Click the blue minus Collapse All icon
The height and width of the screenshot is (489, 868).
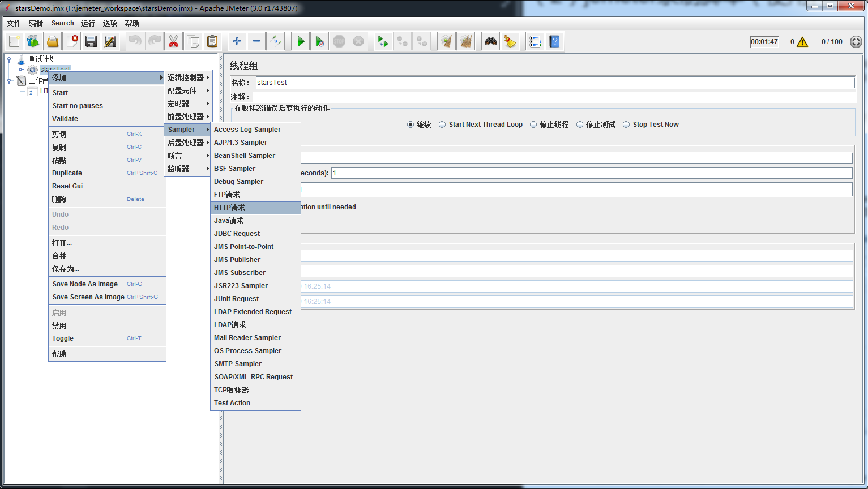256,41
